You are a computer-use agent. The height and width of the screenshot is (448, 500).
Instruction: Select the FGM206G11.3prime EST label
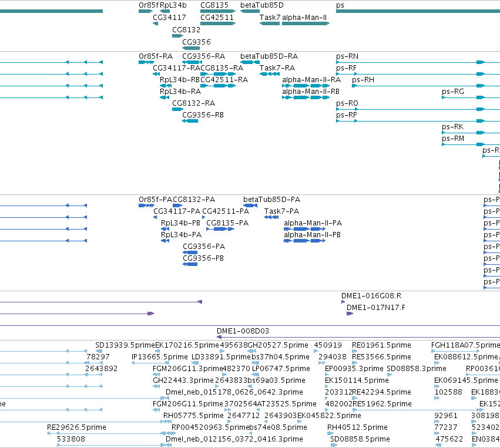(187, 369)
